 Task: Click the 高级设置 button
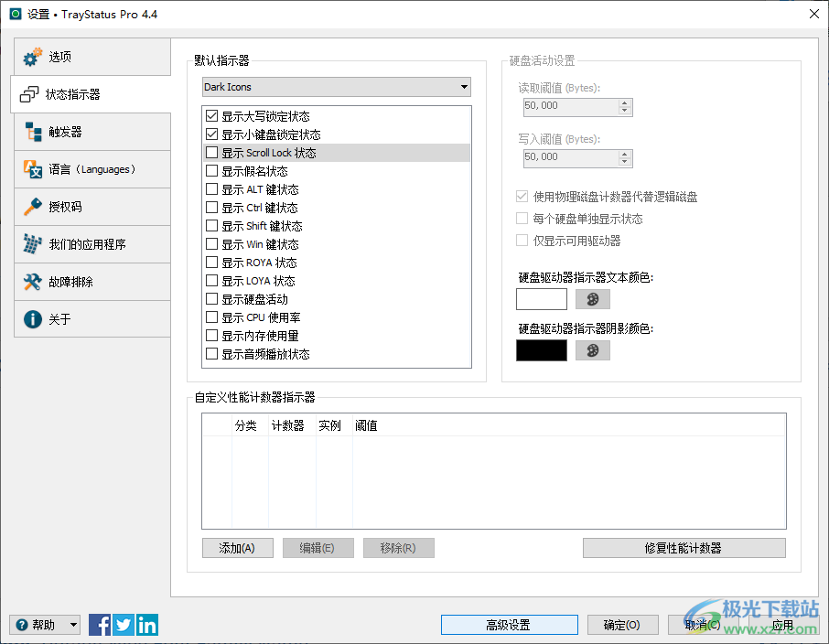click(509, 624)
